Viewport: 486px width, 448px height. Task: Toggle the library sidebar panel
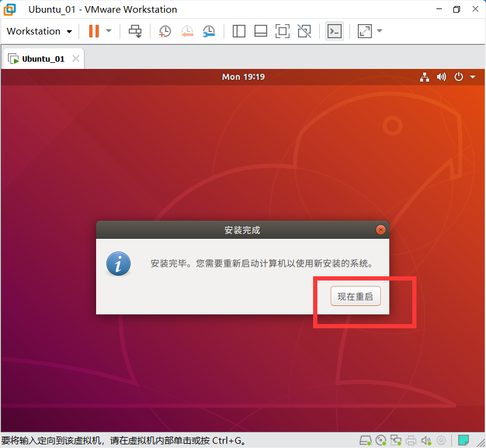[x=239, y=31]
